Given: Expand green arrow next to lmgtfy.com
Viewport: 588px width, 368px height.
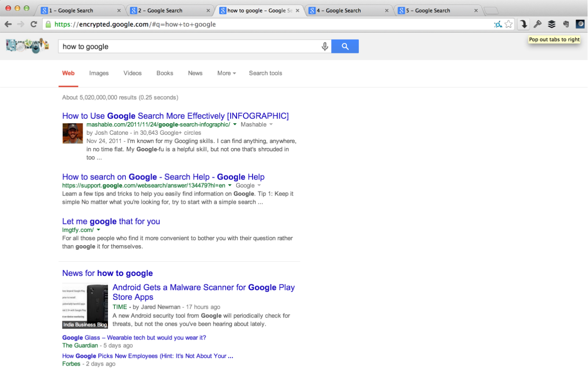Looking at the screenshot, I should (x=98, y=230).
